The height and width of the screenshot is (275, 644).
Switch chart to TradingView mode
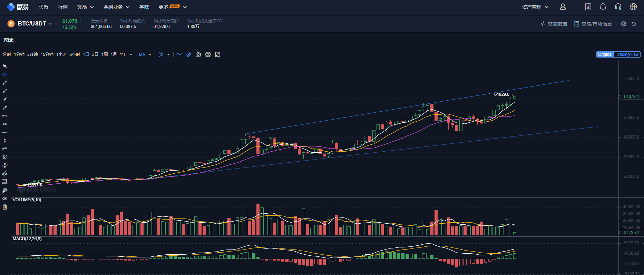coord(627,54)
